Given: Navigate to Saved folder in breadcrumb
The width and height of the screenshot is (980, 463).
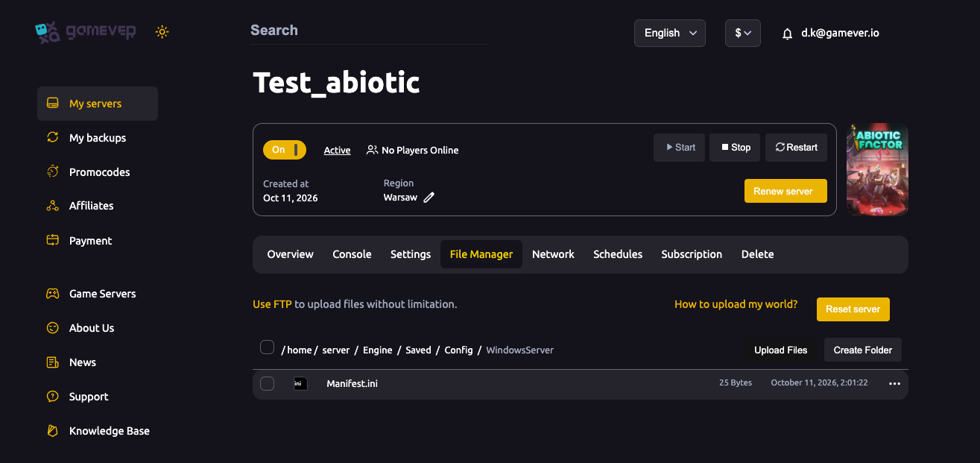Looking at the screenshot, I should 418,350.
